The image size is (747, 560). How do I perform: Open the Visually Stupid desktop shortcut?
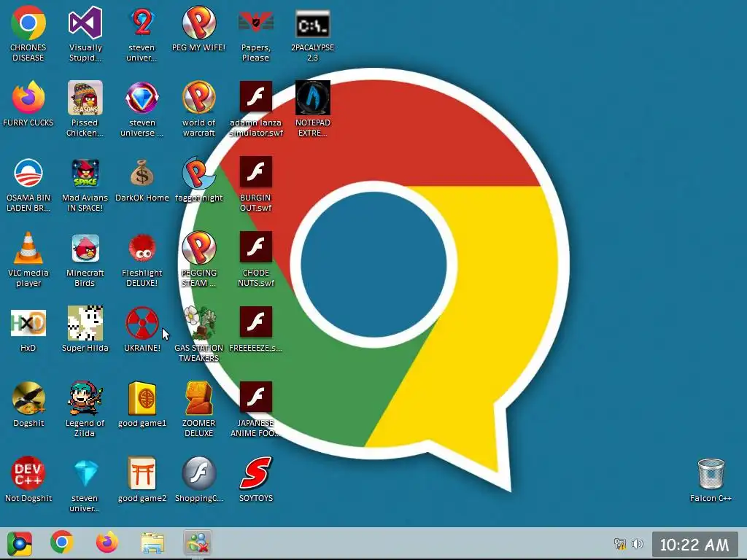tap(85, 23)
